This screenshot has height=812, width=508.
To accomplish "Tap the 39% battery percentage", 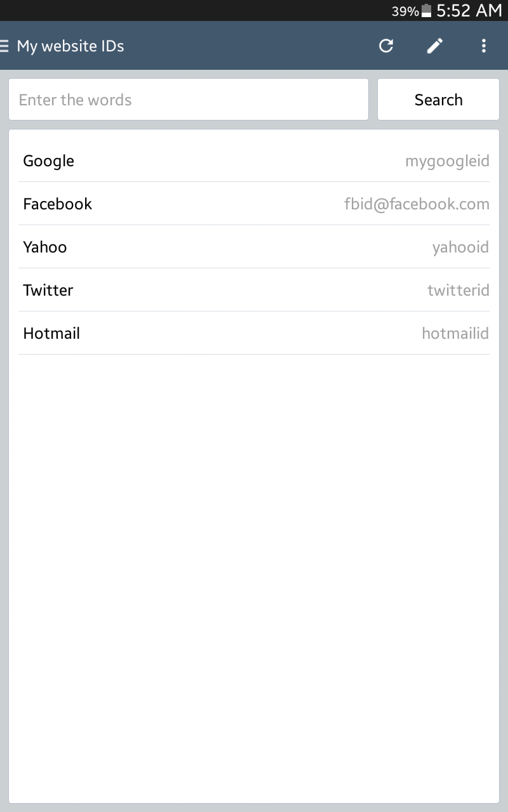I will point(404,11).
